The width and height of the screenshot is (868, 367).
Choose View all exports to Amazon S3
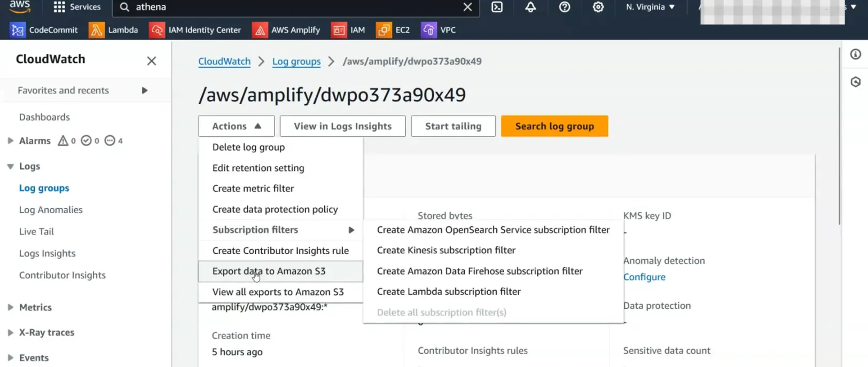(x=280, y=292)
